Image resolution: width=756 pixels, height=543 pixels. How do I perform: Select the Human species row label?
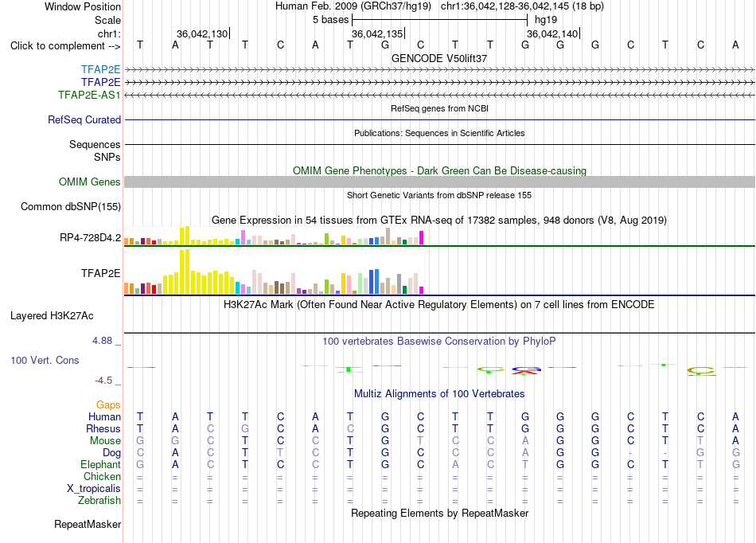pos(104,416)
